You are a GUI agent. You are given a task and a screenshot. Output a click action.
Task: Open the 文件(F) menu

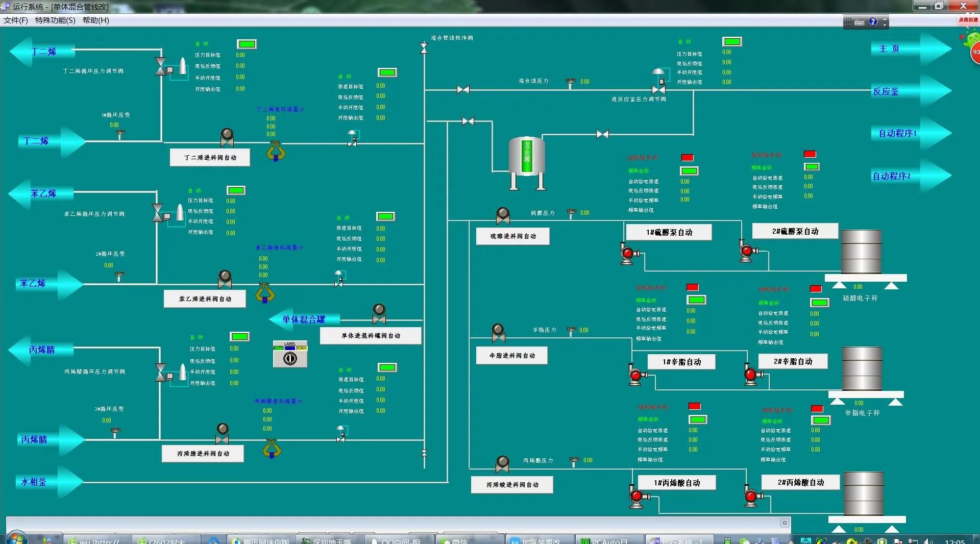click(15, 20)
